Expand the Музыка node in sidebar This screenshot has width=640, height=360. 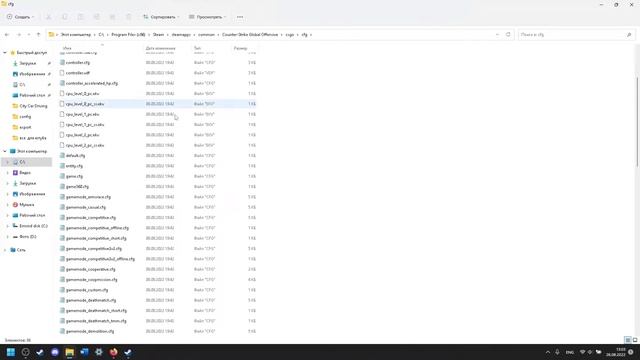7,204
